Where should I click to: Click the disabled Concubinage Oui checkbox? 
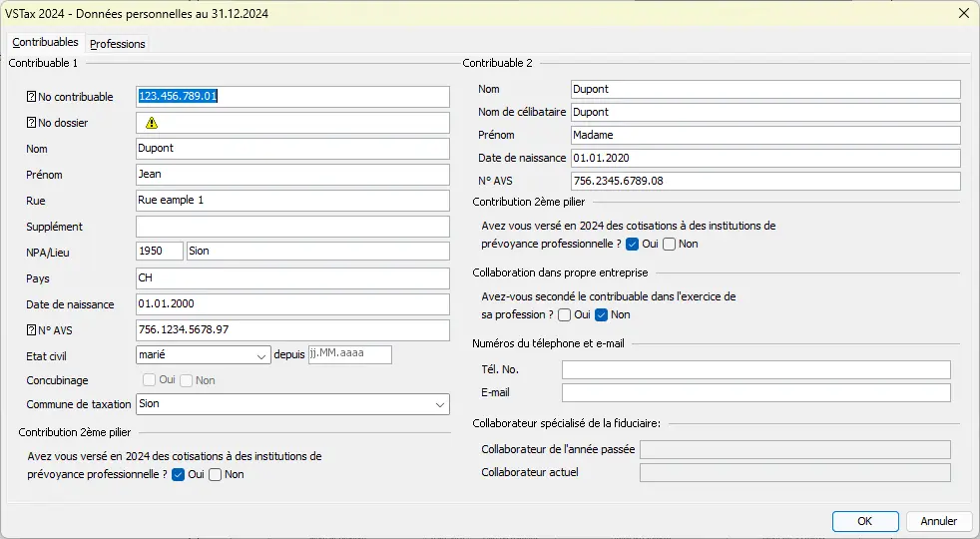click(x=149, y=380)
